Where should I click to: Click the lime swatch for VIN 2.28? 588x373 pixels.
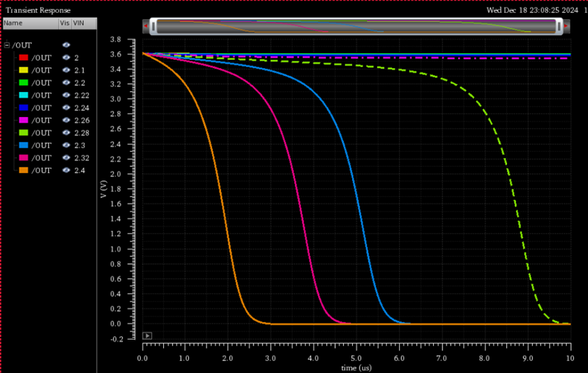click(x=24, y=133)
